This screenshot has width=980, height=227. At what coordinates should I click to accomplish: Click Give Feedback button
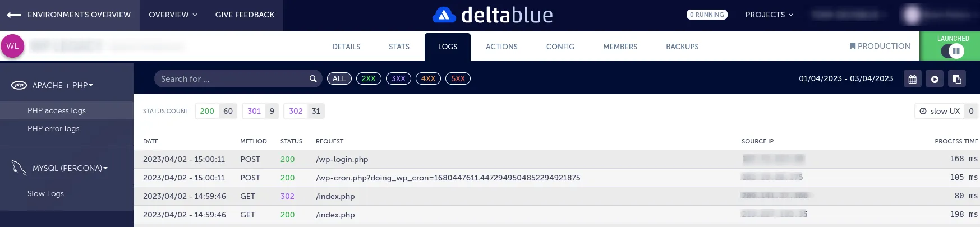(245, 15)
